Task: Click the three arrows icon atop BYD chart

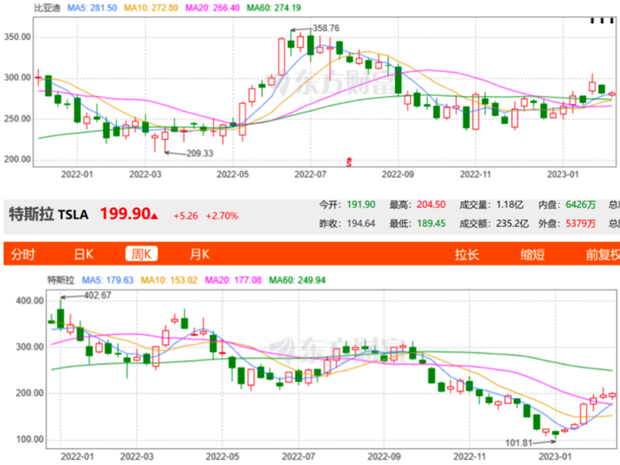Action: tap(602, 21)
